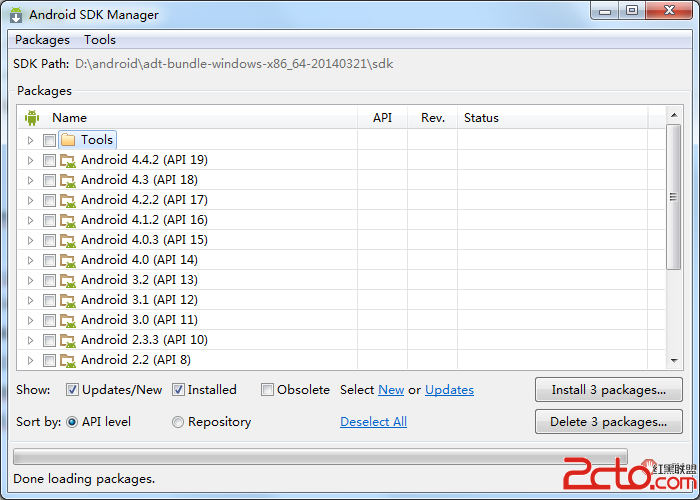Check the Android 4.3 (API 18) checkbox
The height and width of the screenshot is (500, 700).
coord(49,180)
